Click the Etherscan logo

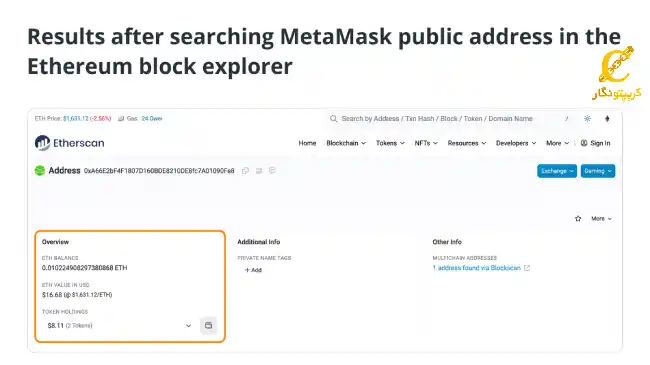(x=70, y=143)
